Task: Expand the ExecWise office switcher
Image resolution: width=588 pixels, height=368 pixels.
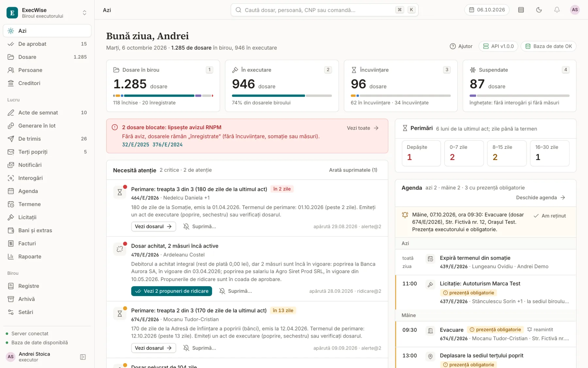Action: click(85, 13)
